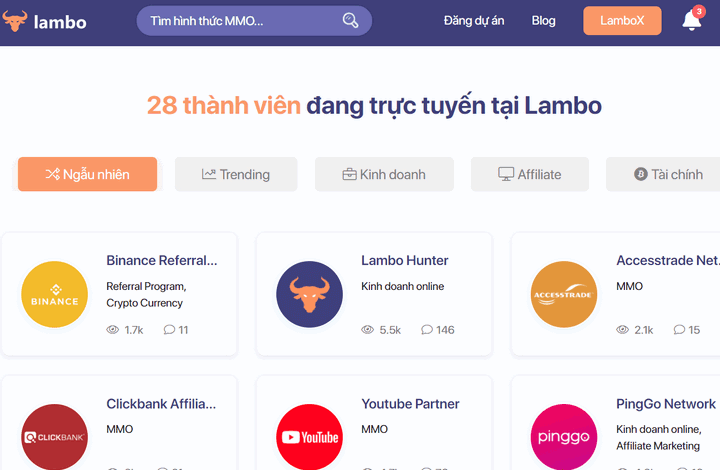
Task: Click MMO label on Accesstrade card
Action: [630, 286]
